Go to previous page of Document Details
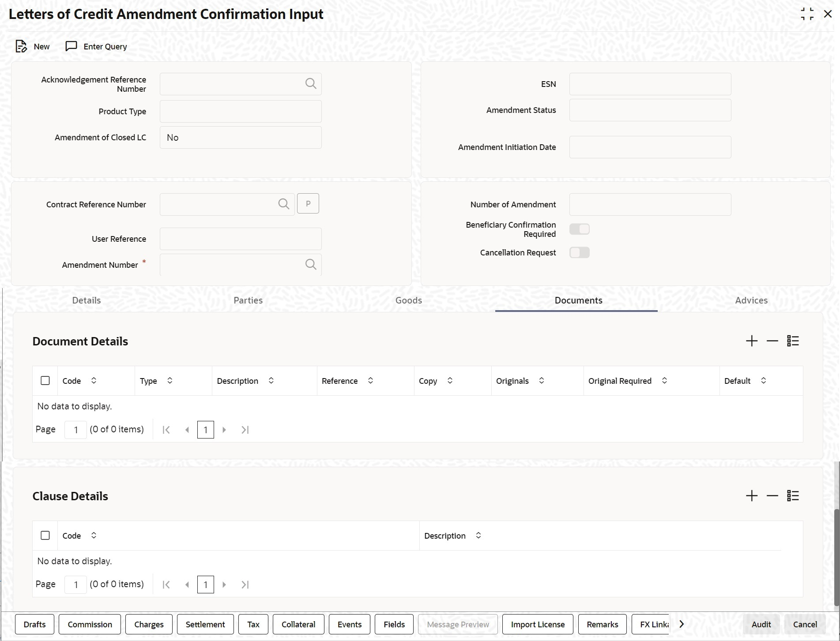 coord(187,430)
